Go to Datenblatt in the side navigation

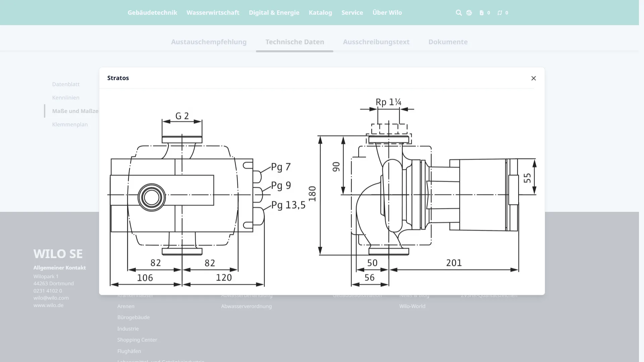coord(66,84)
